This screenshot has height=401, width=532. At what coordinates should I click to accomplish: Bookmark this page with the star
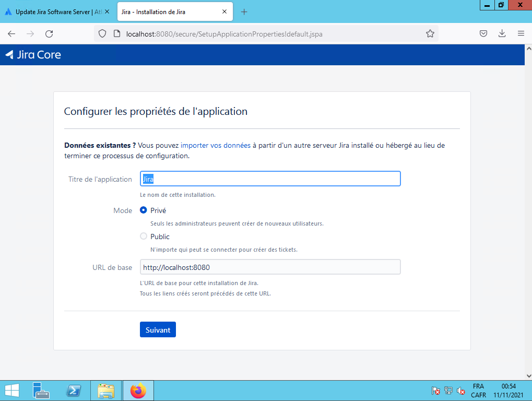click(x=430, y=33)
